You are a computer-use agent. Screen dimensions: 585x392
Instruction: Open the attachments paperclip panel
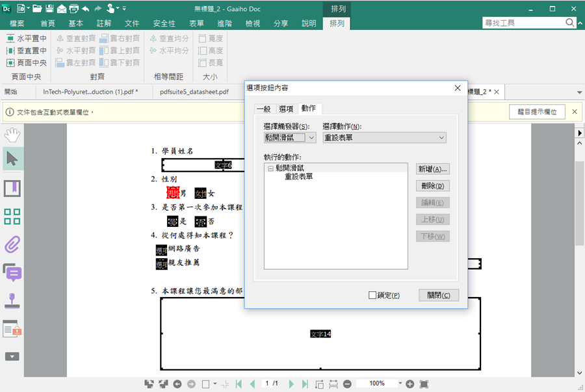pos(12,245)
